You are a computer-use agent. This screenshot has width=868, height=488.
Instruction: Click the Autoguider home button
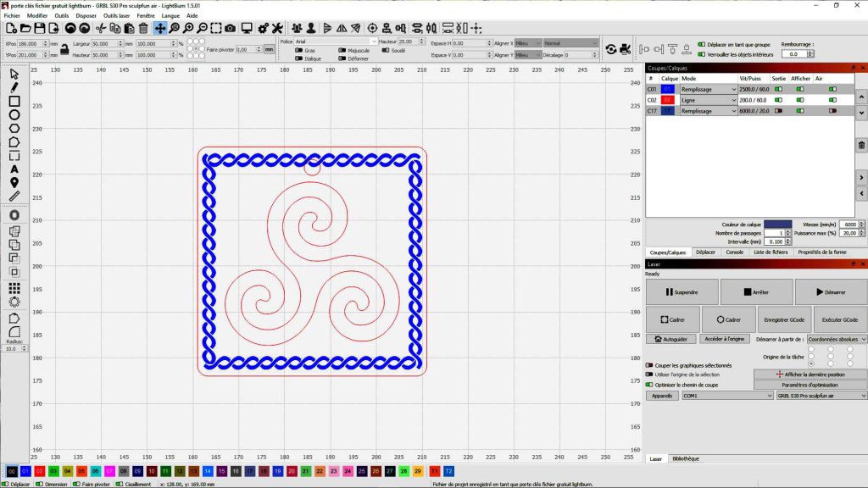[671, 339]
